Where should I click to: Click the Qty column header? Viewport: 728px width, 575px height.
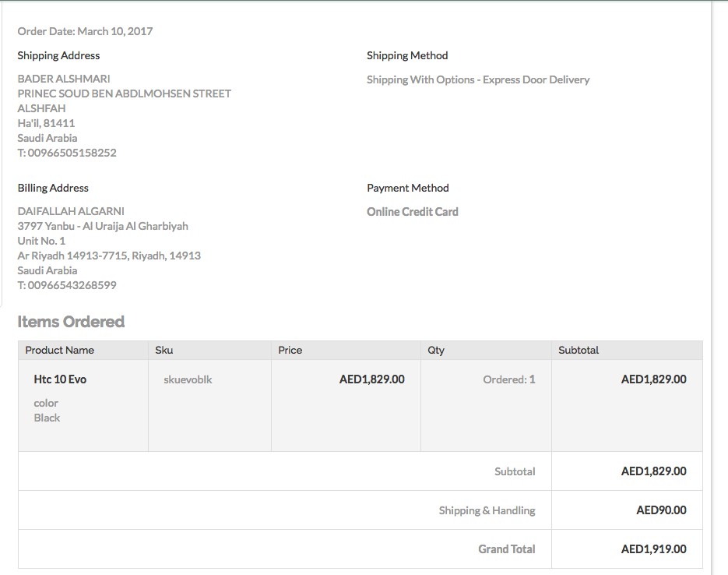[436, 351]
